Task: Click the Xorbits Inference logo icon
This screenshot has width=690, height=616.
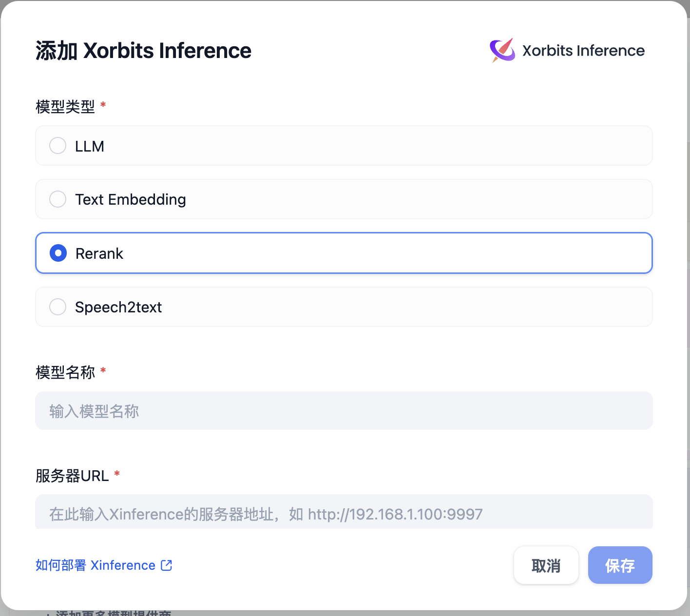Action: click(x=502, y=50)
